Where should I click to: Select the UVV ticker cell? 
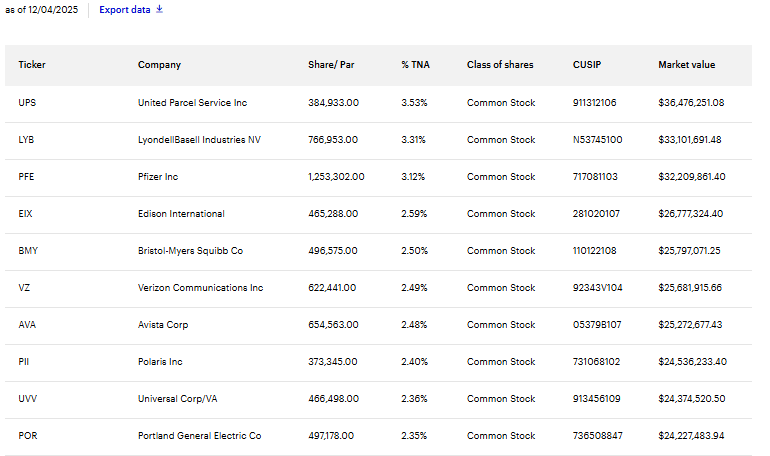click(x=27, y=399)
